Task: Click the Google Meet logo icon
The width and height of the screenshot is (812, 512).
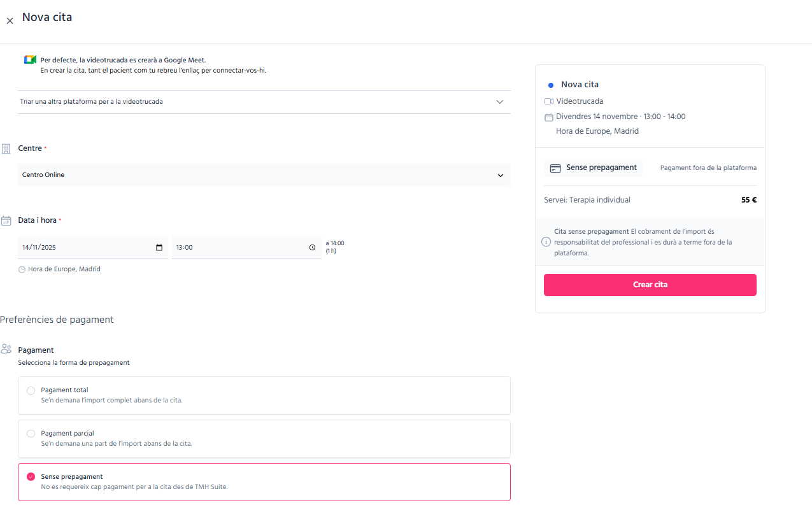Action: click(x=30, y=60)
